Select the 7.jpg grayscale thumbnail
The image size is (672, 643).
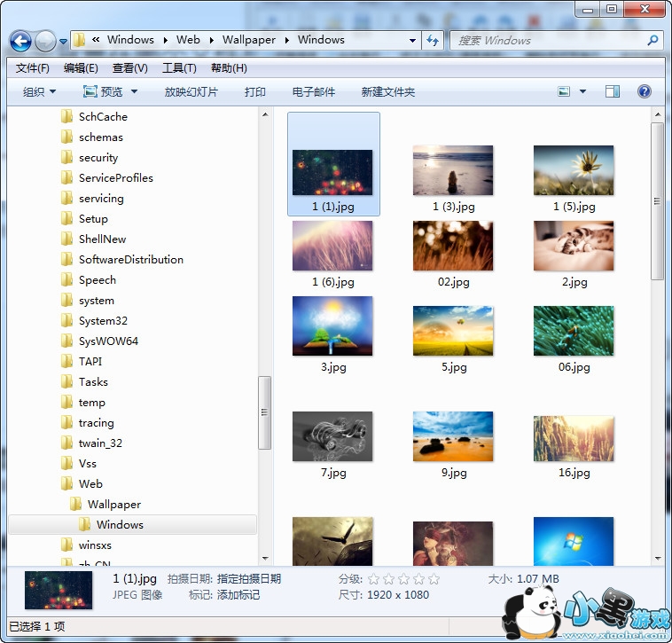(x=332, y=437)
